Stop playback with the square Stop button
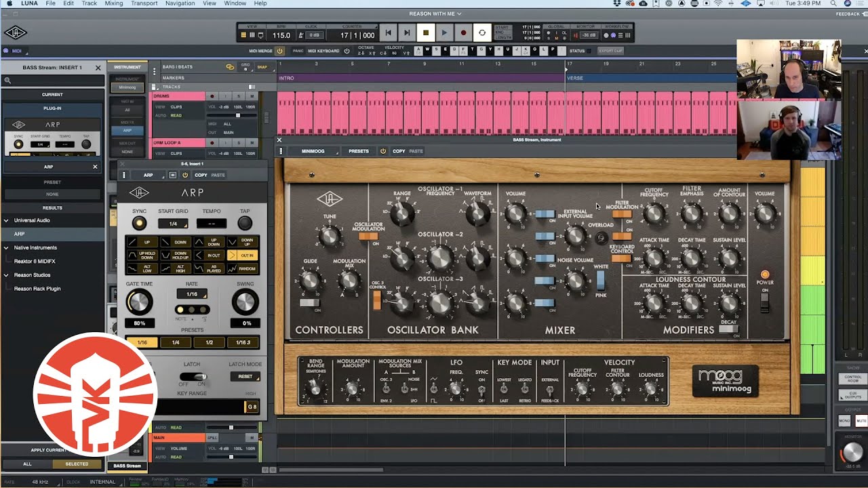The image size is (868, 488). (426, 33)
